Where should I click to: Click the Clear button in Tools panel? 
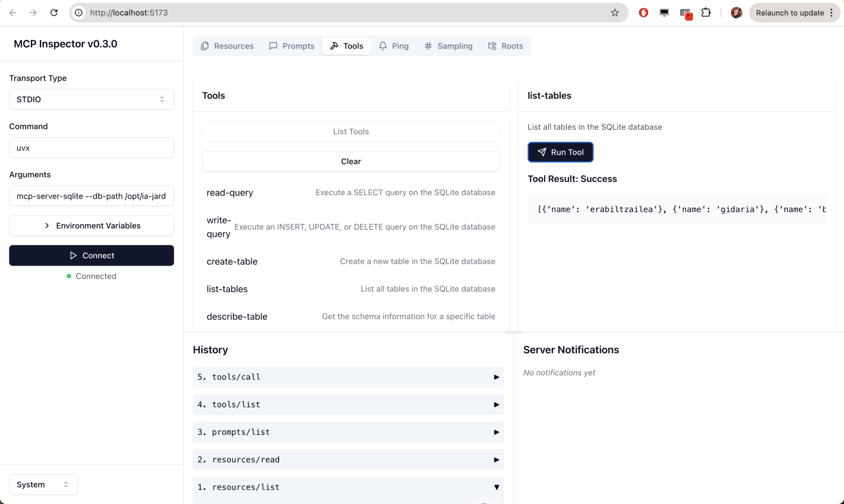[351, 162]
